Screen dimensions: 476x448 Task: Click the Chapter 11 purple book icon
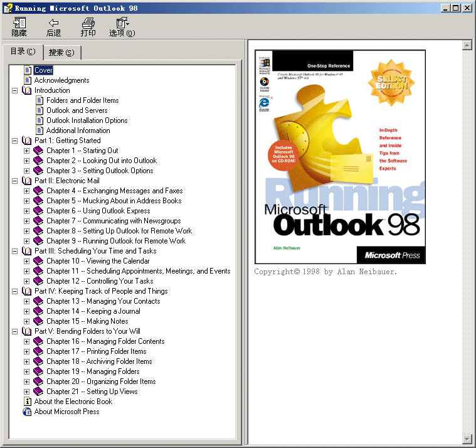38,270
